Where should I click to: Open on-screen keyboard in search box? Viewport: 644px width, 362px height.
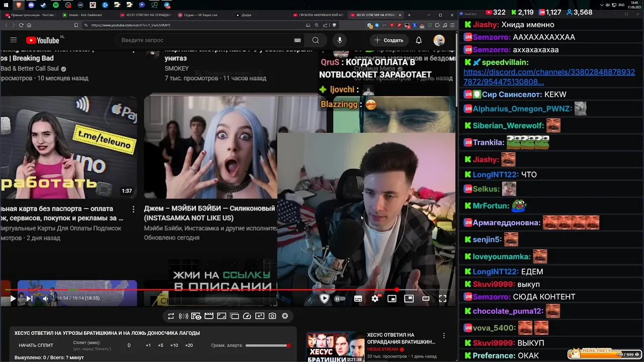click(x=297, y=40)
